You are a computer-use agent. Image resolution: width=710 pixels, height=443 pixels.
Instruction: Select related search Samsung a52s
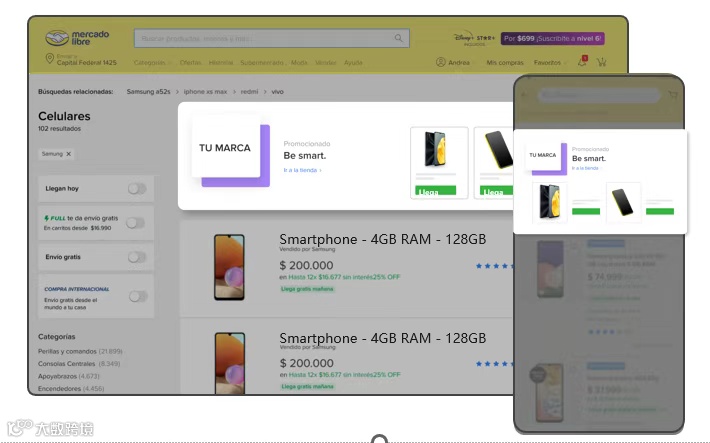point(149,91)
